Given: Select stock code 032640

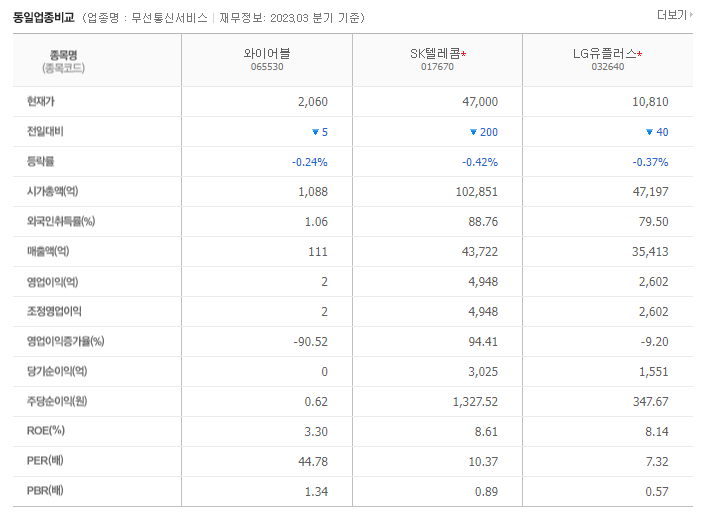Looking at the screenshot, I should pos(608,67).
